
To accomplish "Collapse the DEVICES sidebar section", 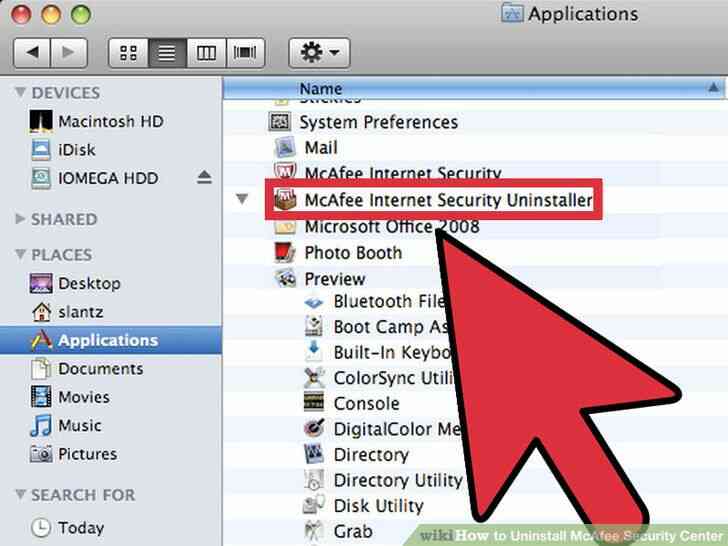I will [20, 91].
